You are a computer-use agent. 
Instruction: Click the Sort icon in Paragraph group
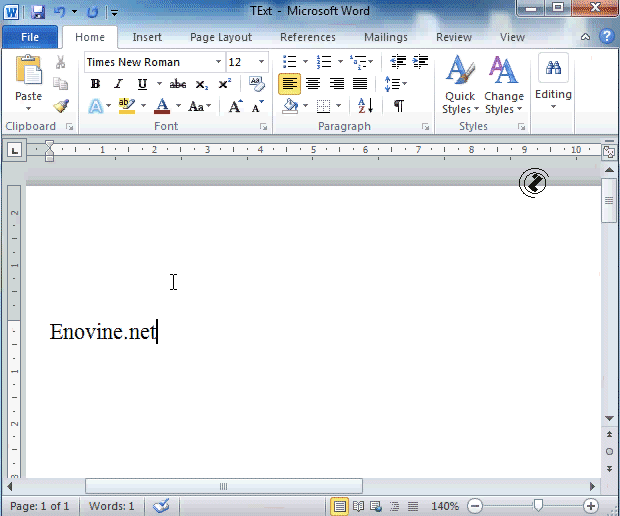[364, 106]
